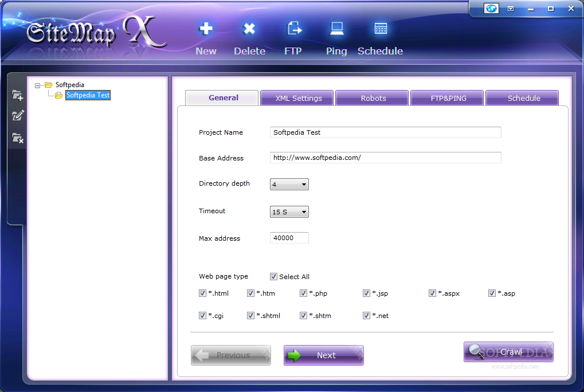The height and width of the screenshot is (392, 584).
Task: Click the globe icon in title bar
Action: pyautogui.click(x=491, y=8)
